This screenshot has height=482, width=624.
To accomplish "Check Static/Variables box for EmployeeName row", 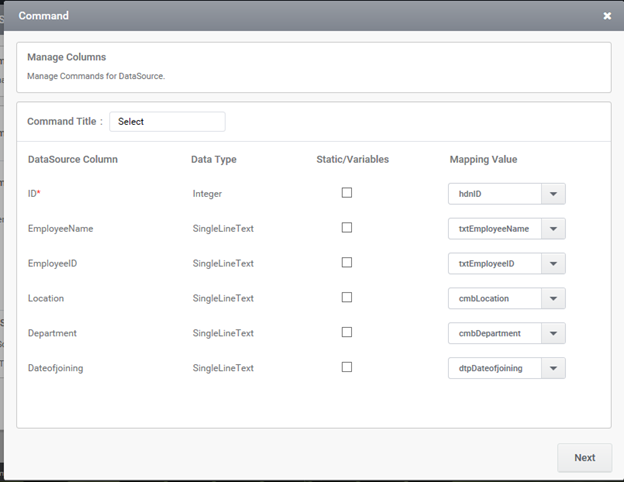I will [x=347, y=227].
